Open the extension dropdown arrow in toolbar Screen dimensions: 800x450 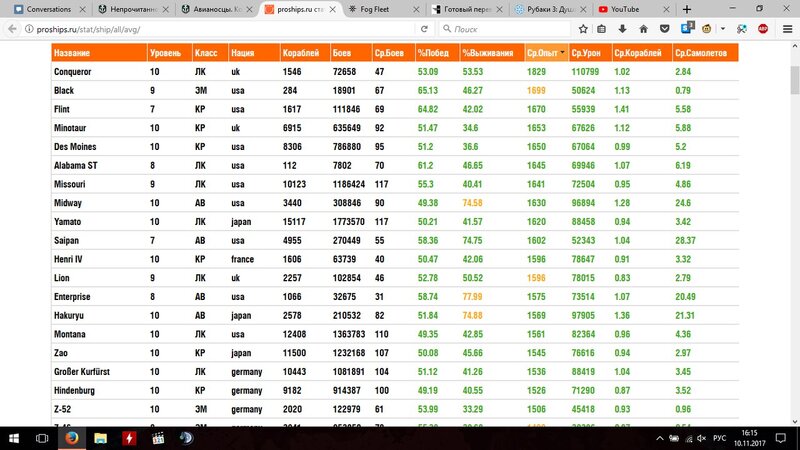(x=723, y=29)
